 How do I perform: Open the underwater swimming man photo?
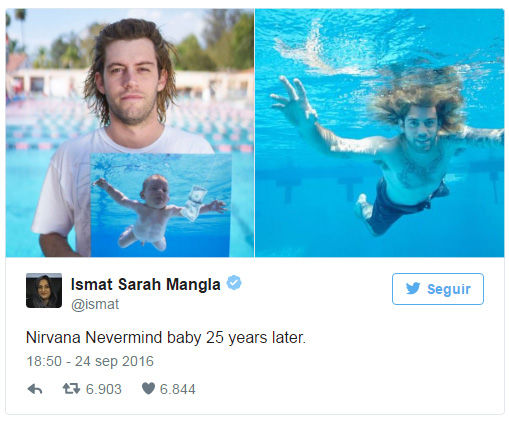coord(380,133)
